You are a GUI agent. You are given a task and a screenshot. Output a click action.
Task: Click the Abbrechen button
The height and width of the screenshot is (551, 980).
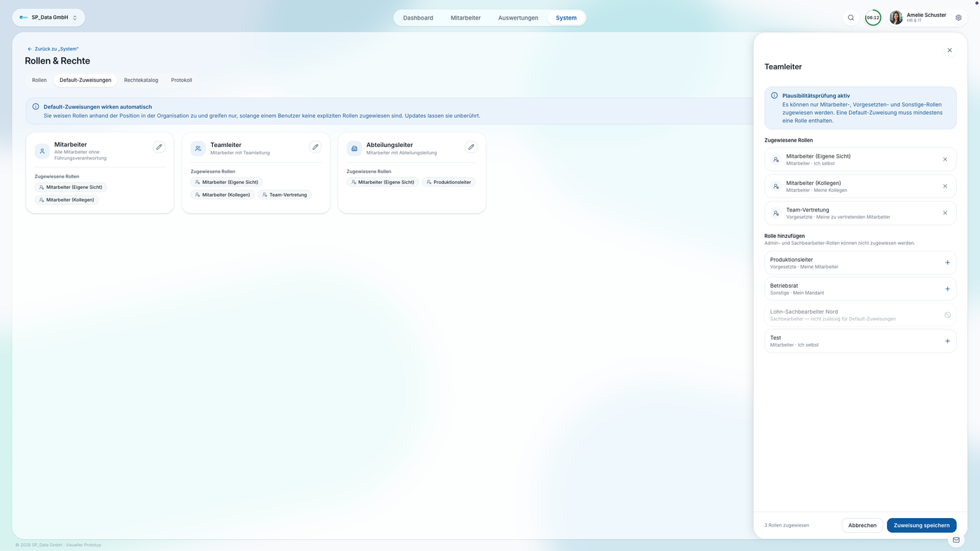862,525
